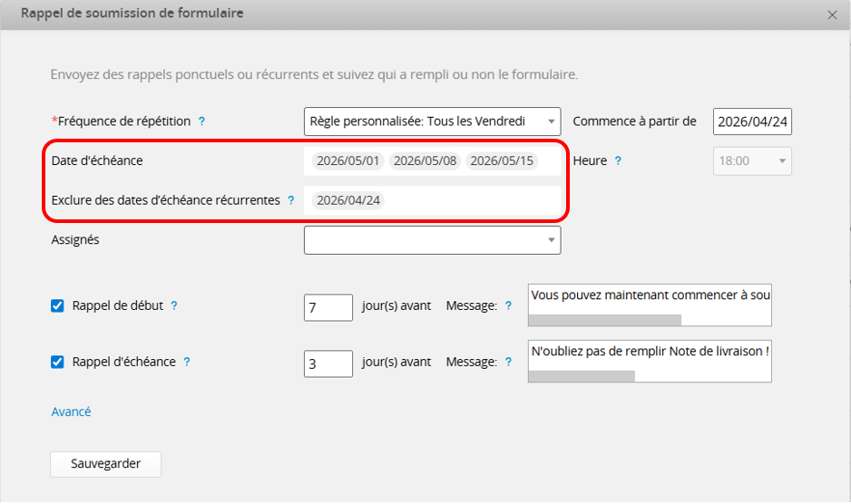Click the 2026/05/08 due date tag
The width and height of the screenshot is (851, 504).
tap(425, 161)
